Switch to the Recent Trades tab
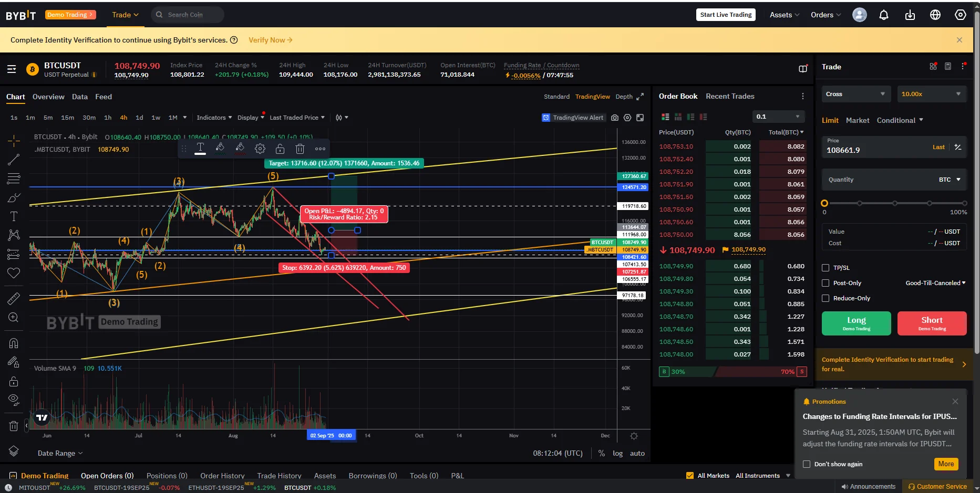The width and height of the screenshot is (980, 493). click(x=730, y=96)
